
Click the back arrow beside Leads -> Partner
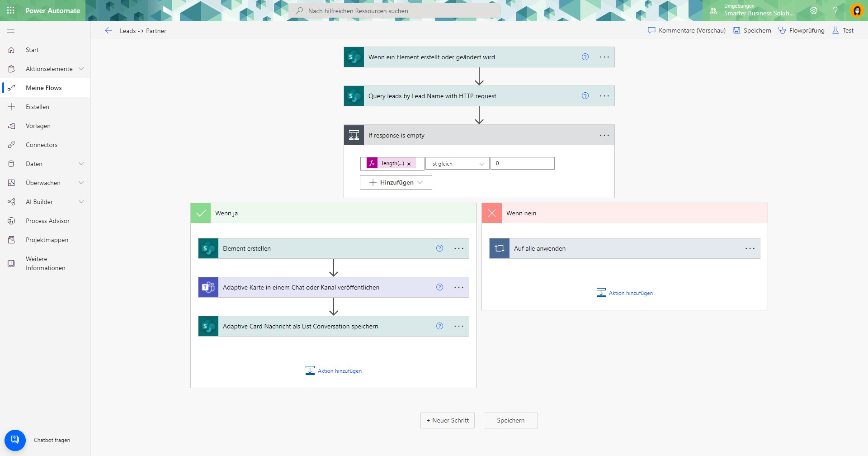click(x=108, y=30)
